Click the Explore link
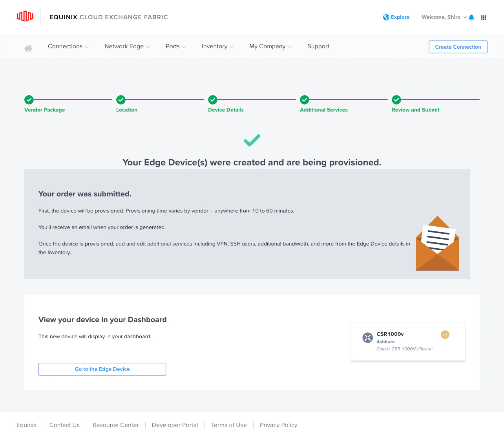Viewport: 504px width, 438px height. pos(400,17)
